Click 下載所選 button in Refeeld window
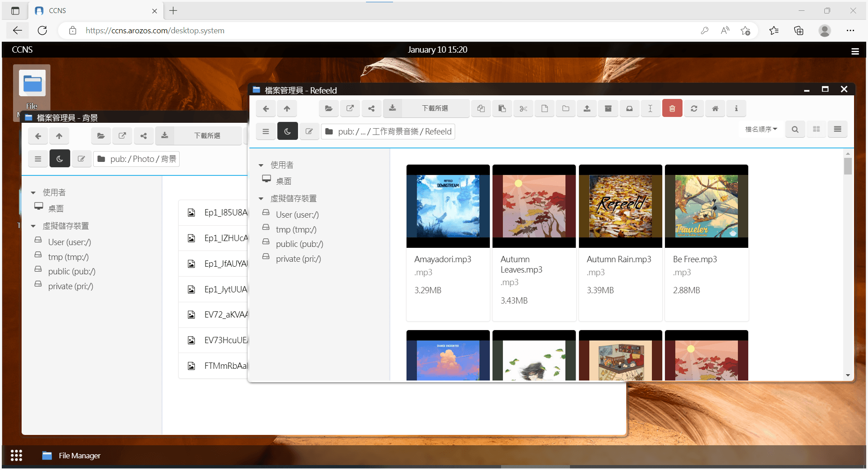The image size is (868, 470). pos(434,108)
